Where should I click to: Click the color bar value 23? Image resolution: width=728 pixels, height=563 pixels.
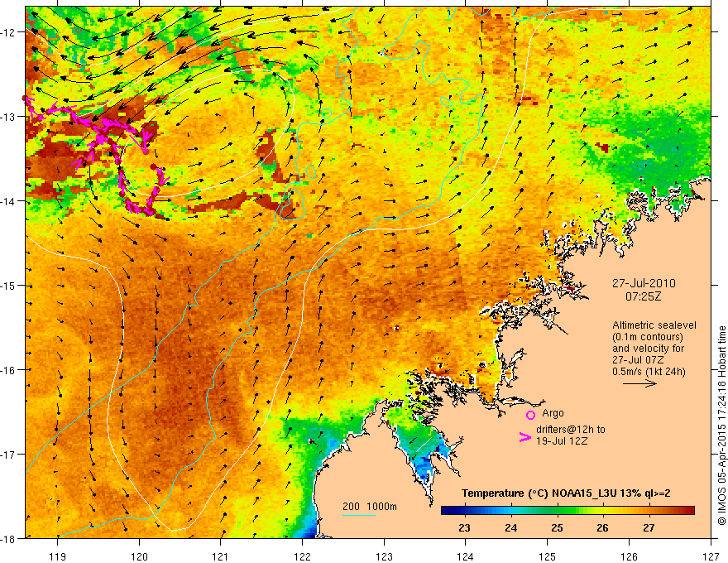click(x=464, y=528)
